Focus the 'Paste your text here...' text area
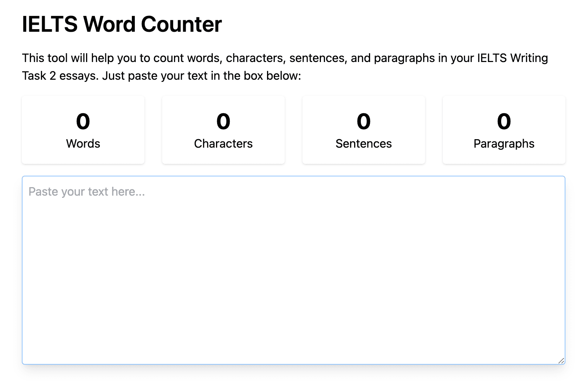The width and height of the screenshot is (585, 392). click(x=293, y=270)
